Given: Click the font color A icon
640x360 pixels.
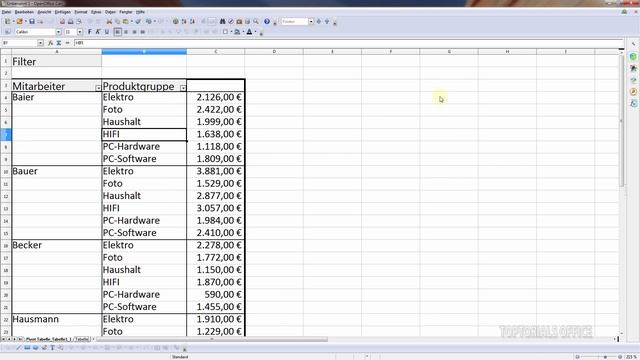Looking at the screenshot, I should coord(249,32).
